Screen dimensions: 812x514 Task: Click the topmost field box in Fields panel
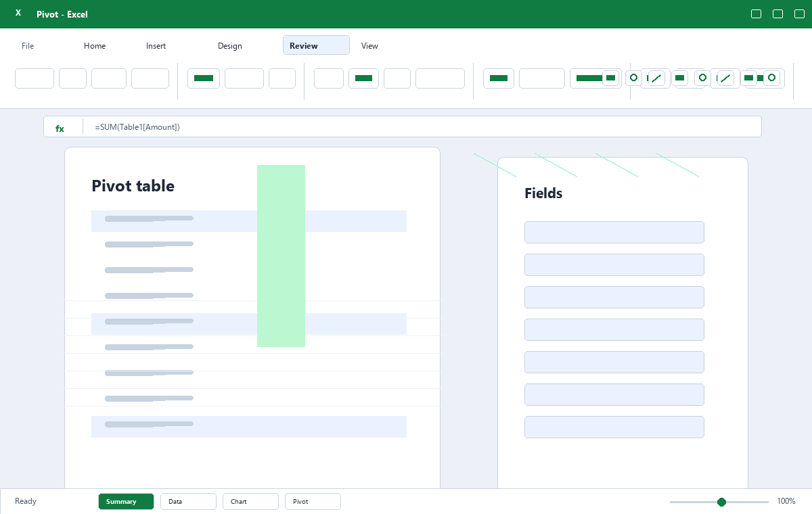(x=614, y=232)
